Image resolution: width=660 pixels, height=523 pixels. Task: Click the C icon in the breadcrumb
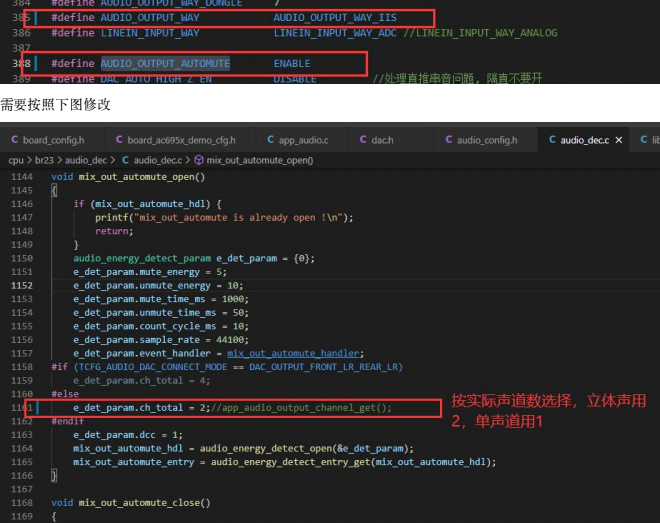coord(125,160)
